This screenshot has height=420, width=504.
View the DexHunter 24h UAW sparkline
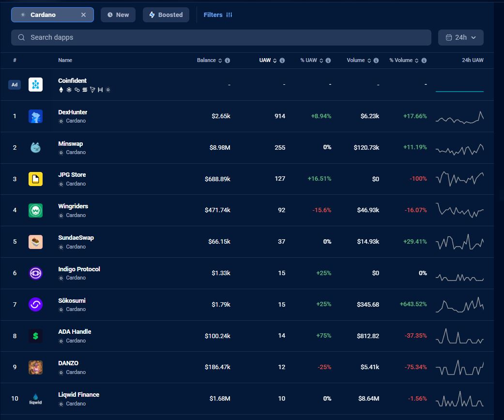pos(459,117)
